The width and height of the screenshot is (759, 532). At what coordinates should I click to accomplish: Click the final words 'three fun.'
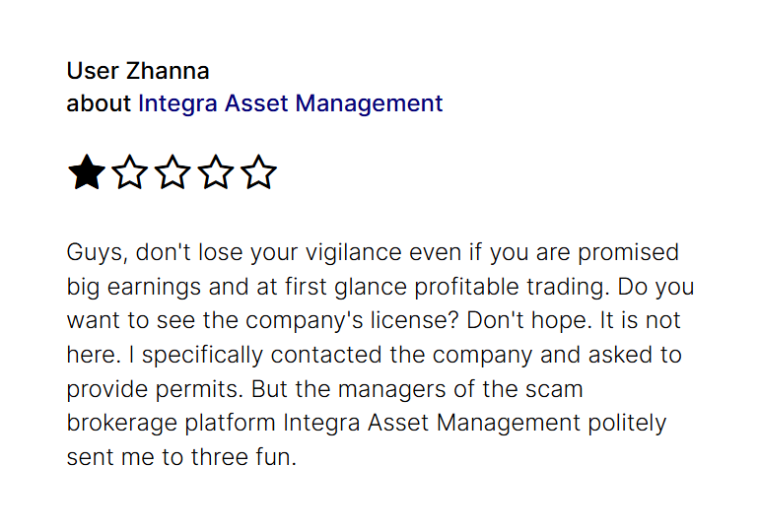click(243, 457)
